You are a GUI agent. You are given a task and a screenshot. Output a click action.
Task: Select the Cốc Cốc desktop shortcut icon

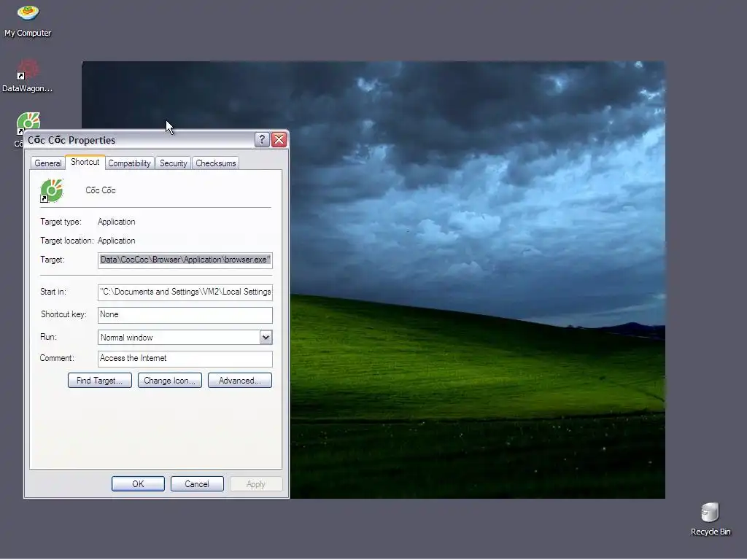[x=27, y=122]
